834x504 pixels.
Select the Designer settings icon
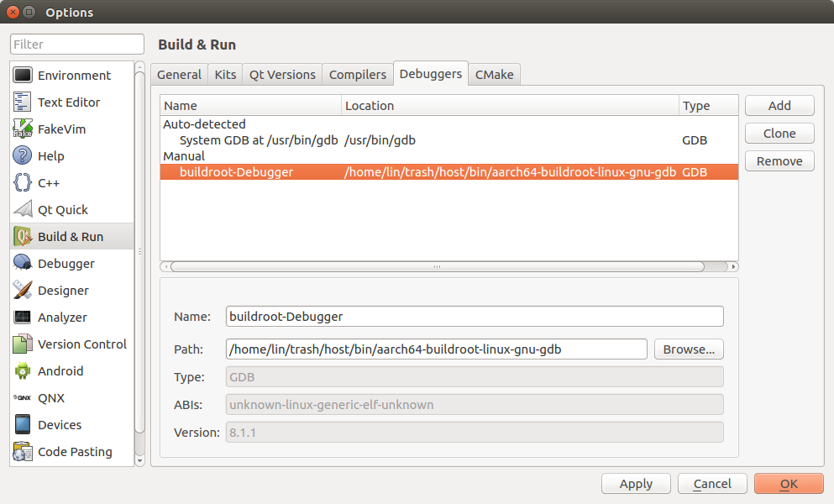61,290
